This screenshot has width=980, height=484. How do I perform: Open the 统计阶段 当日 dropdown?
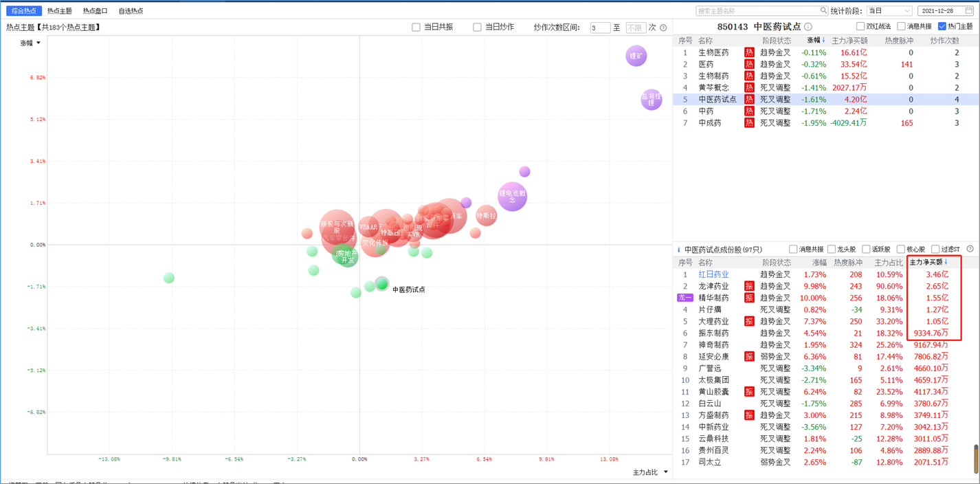click(x=889, y=11)
